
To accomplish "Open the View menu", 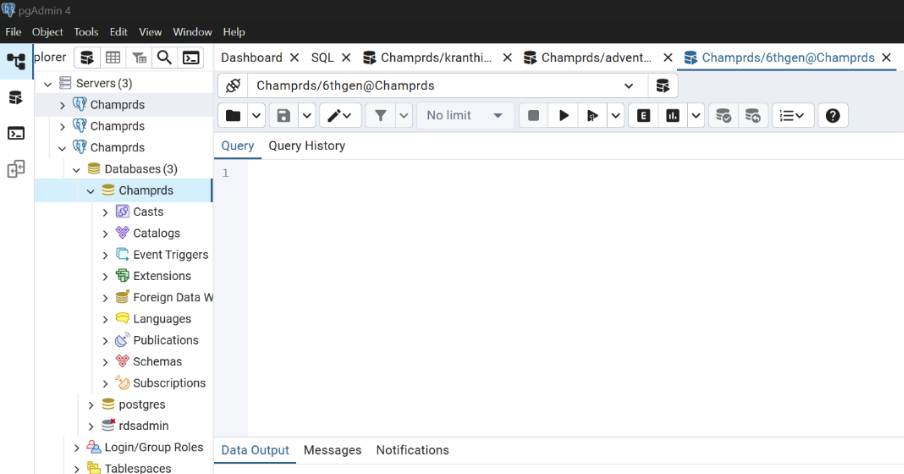I will pyautogui.click(x=150, y=32).
